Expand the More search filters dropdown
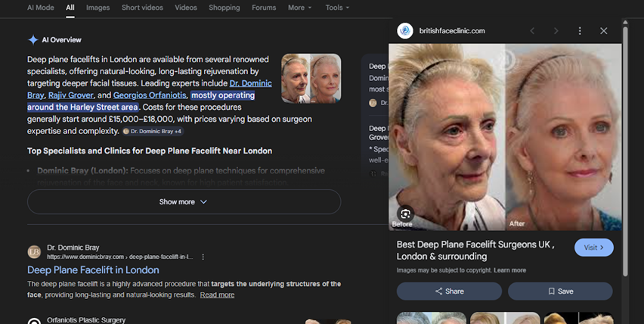This screenshot has width=644, height=324. coord(299,8)
